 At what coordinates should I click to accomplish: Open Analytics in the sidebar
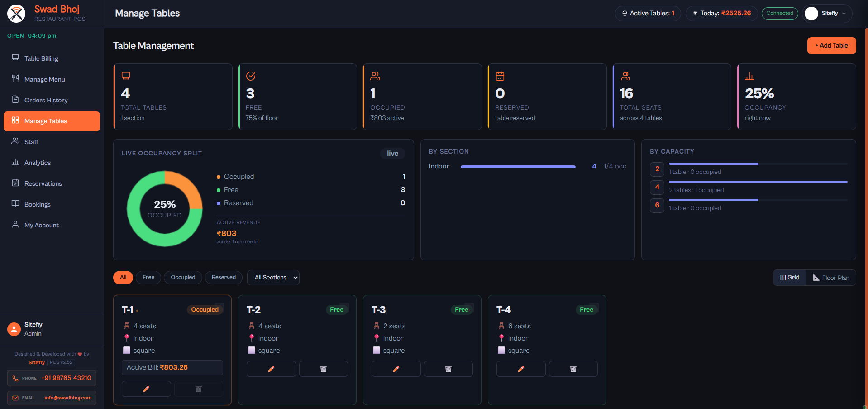(38, 163)
